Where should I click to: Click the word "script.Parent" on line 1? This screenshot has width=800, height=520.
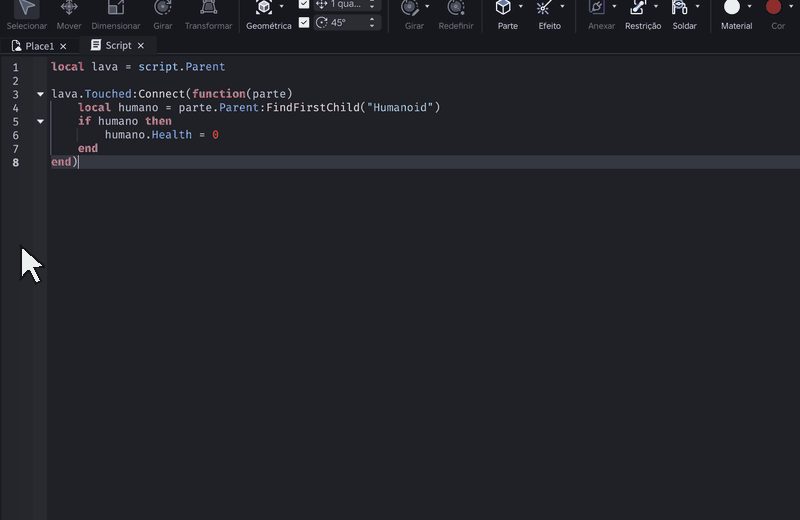(x=182, y=67)
